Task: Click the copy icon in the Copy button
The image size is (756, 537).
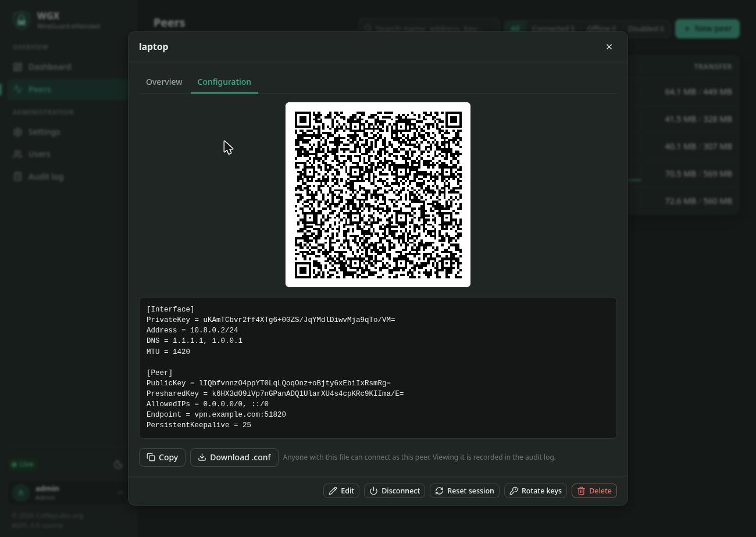Action: [x=151, y=457]
